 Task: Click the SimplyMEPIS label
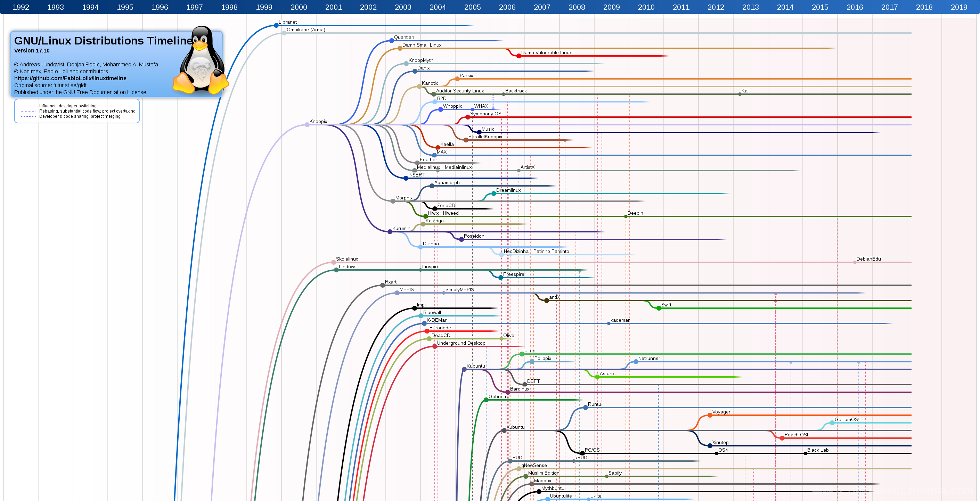(x=459, y=290)
